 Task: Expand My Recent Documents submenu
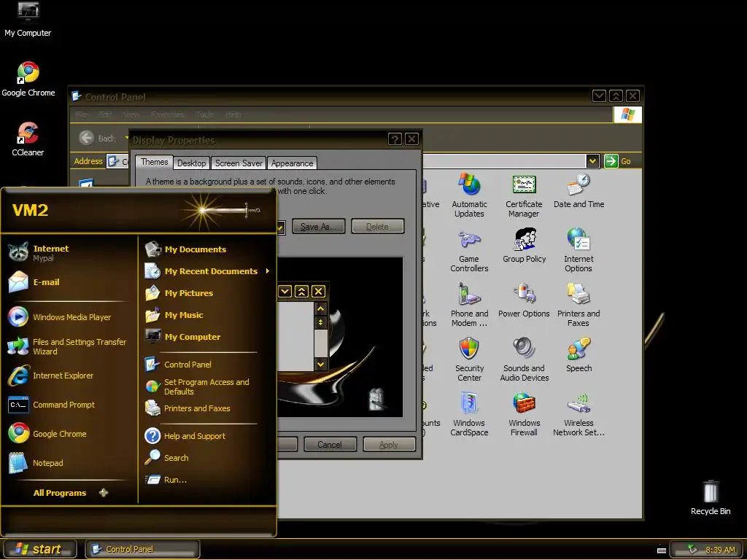pos(207,271)
